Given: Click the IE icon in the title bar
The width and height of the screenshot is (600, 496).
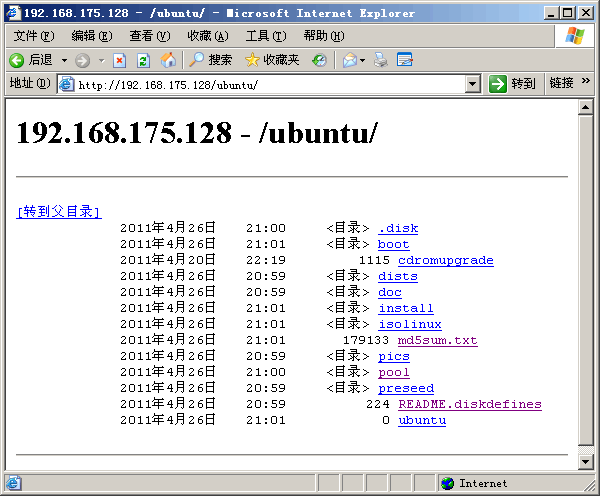Looking at the screenshot, I should [x=13, y=13].
